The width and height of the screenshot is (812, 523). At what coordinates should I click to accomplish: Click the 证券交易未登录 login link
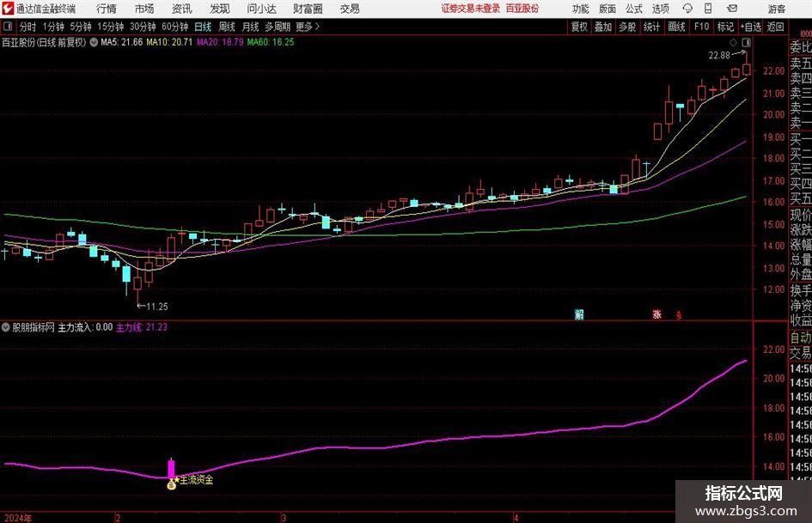471,9
